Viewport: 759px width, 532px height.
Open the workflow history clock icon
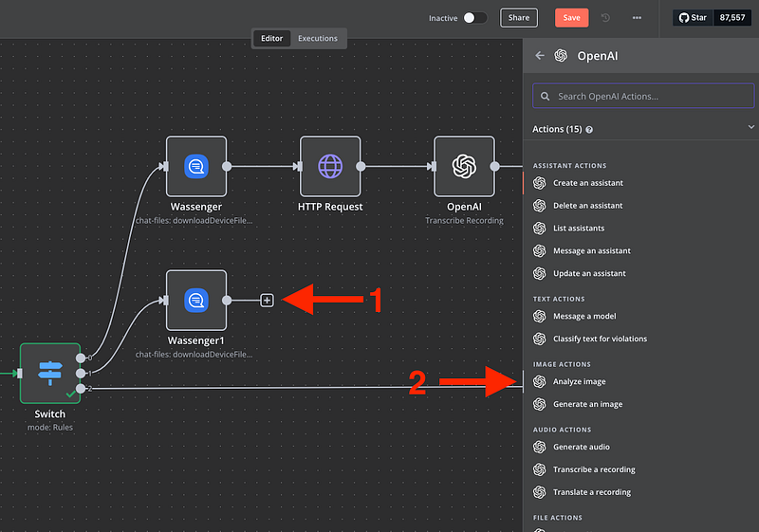point(606,18)
